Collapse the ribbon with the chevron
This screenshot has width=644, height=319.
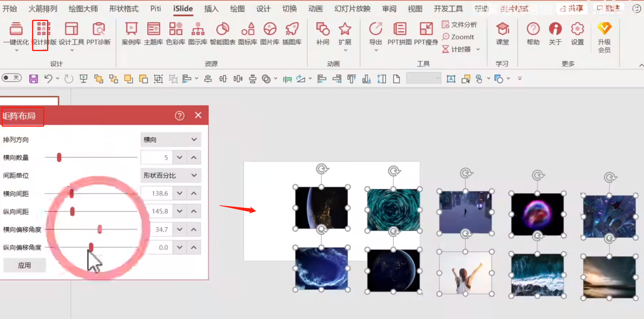tap(641, 65)
